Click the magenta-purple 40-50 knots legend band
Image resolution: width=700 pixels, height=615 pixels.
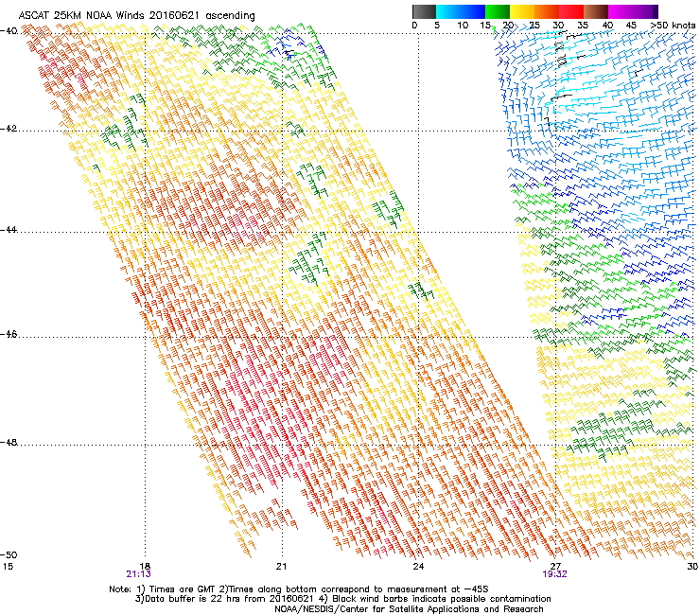point(633,11)
